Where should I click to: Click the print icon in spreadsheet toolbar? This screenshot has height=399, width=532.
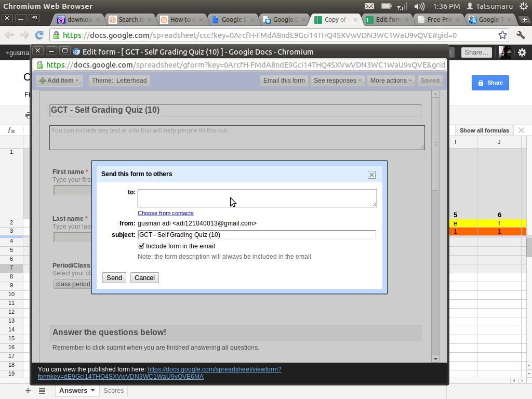(x=28, y=116)
